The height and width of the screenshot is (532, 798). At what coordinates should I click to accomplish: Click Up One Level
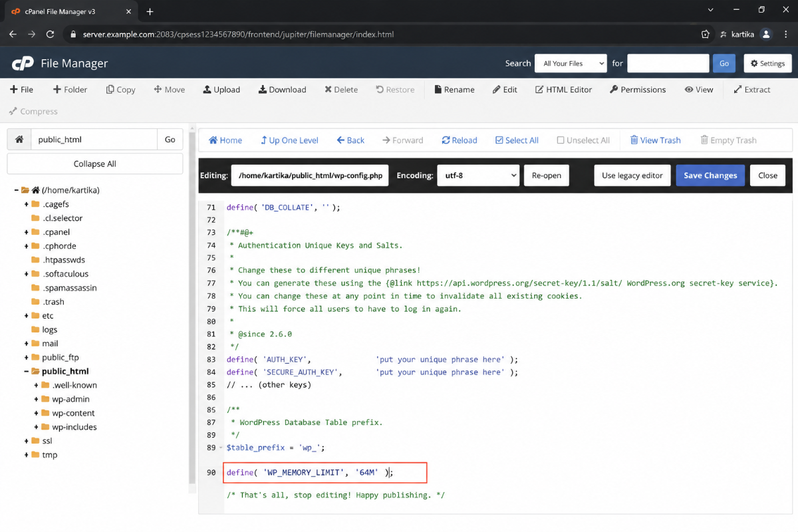point(289,140)
